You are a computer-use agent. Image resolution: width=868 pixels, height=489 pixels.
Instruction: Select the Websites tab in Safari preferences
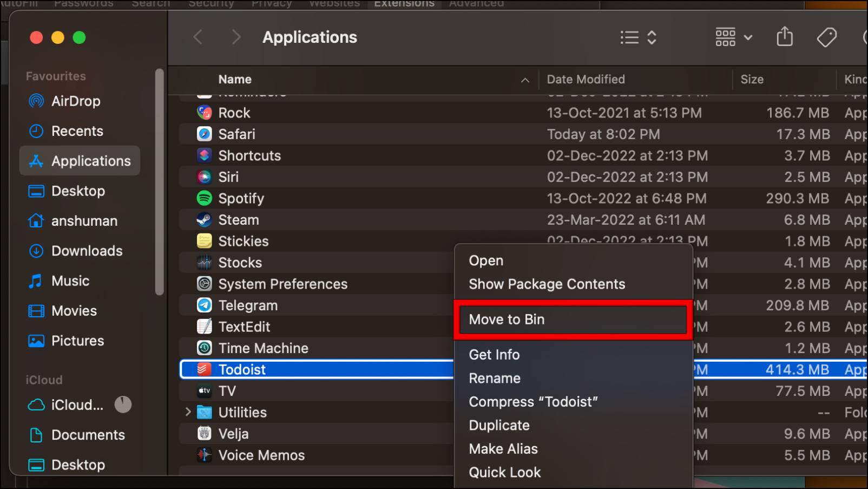click(x=334, y=4)
